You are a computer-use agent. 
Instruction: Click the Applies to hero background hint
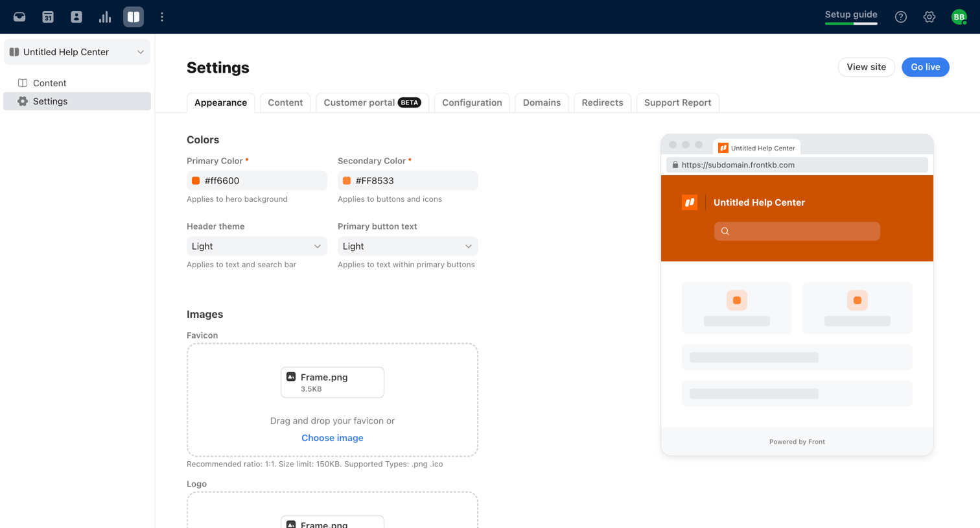pyautogui.click(x=237, y=199)
